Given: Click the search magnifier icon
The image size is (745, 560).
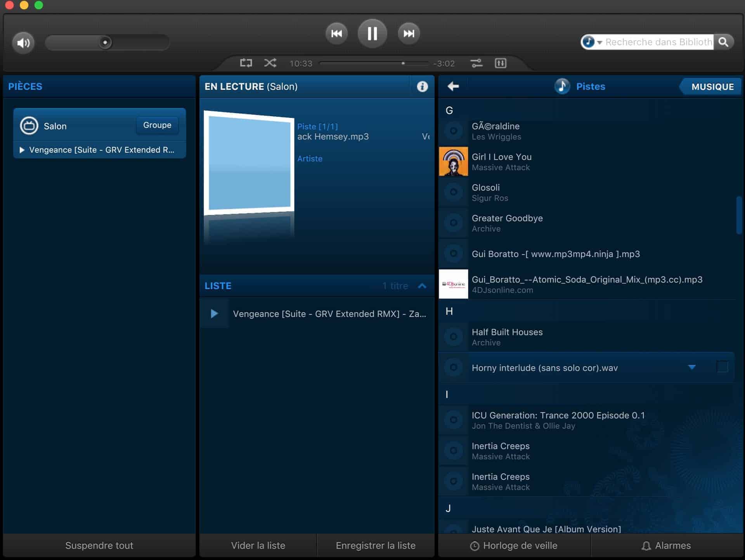Looking at the screenshot, I should [x=723, y=42].
